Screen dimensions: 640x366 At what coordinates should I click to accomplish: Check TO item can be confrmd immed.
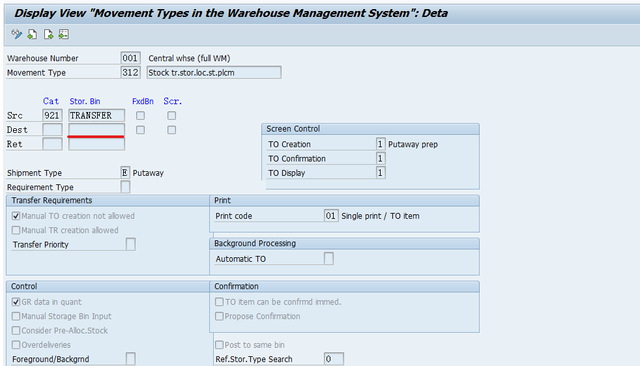click(219, 302)
